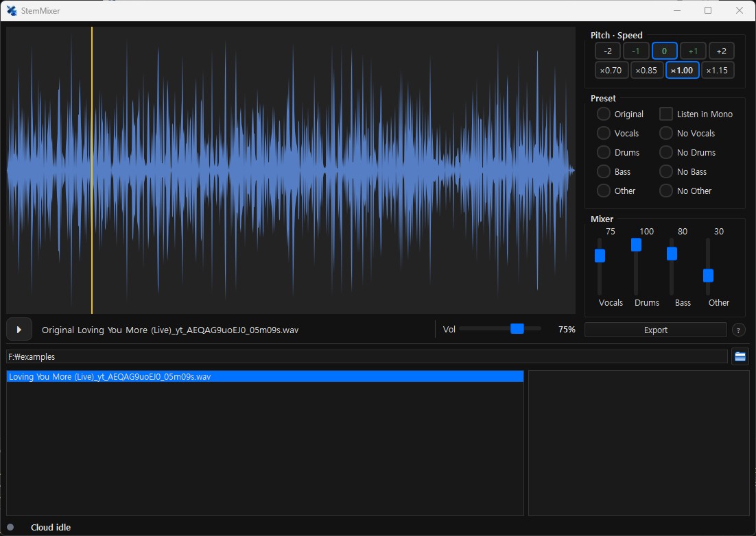The image size is (756, 536).
Task: Select Loving You More (Live) file in list
Action: tap(265, 376)
